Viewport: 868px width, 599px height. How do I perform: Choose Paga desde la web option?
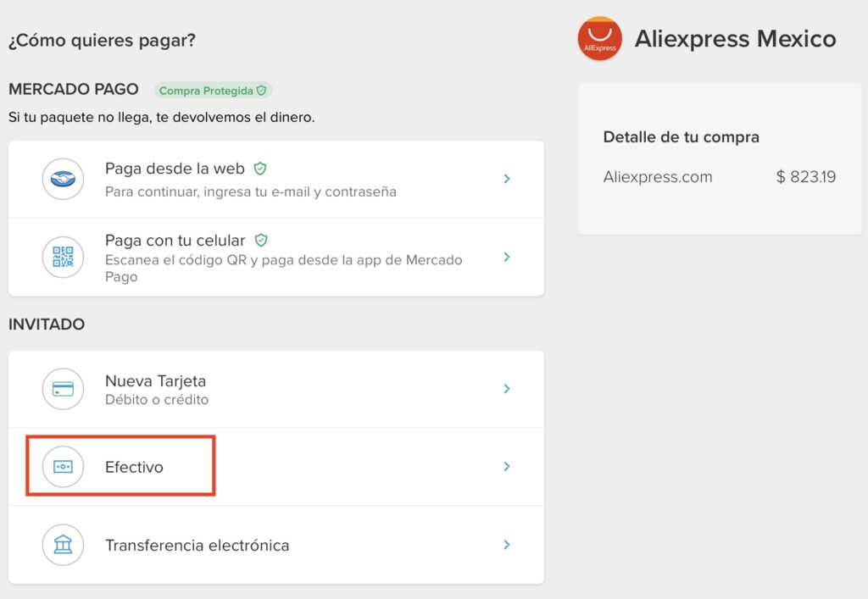coord(276,180)
